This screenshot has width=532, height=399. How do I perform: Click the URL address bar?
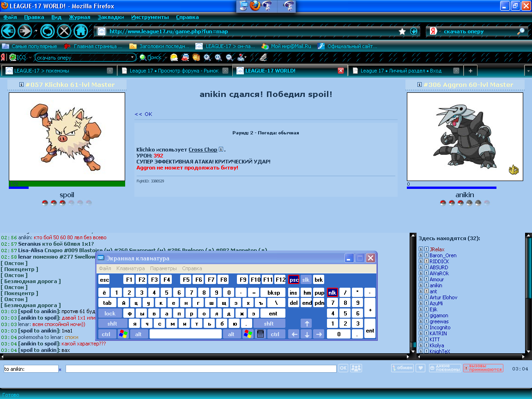pos(251,31)
